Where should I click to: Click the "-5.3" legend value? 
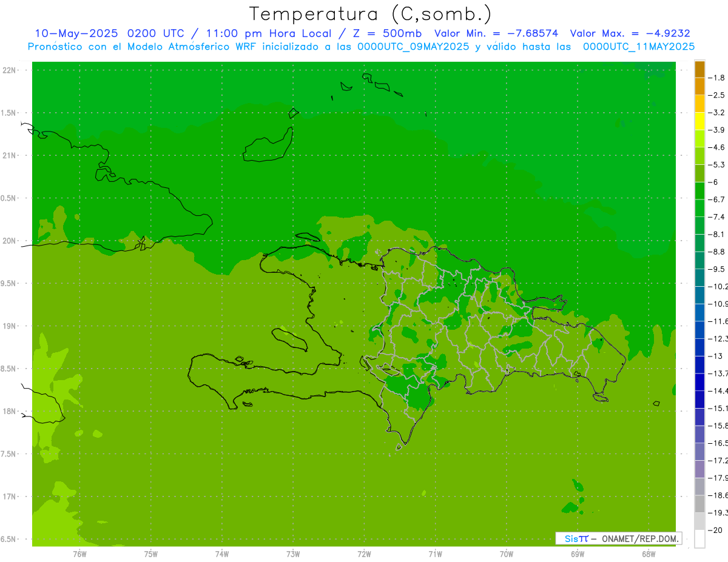tap(716, 165)
